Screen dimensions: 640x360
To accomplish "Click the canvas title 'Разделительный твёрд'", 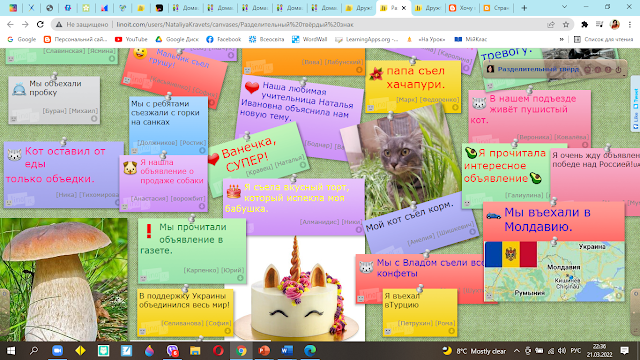I will pos(538,69).
